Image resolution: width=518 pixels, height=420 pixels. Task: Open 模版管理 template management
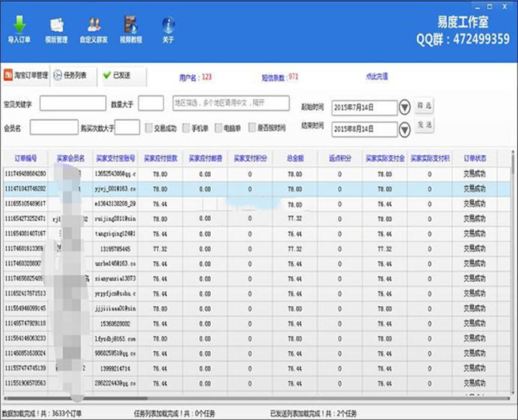56,28
